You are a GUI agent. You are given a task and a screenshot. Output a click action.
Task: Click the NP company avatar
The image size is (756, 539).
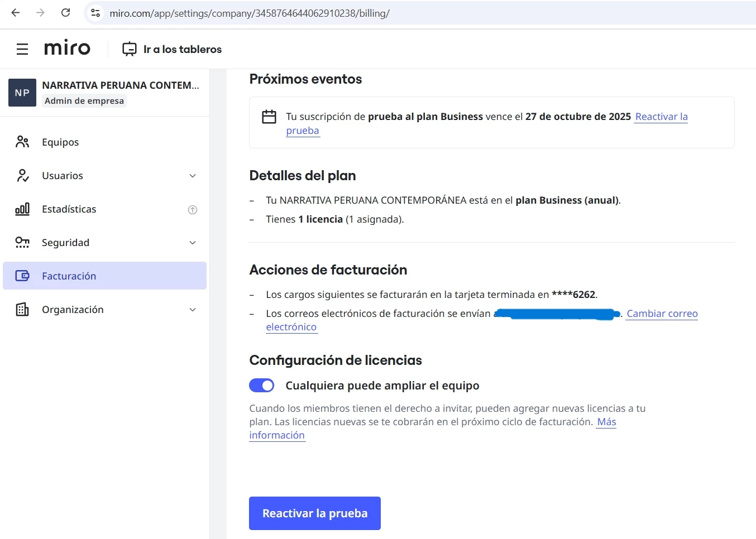pyautogui.click(x=22, y=93)
